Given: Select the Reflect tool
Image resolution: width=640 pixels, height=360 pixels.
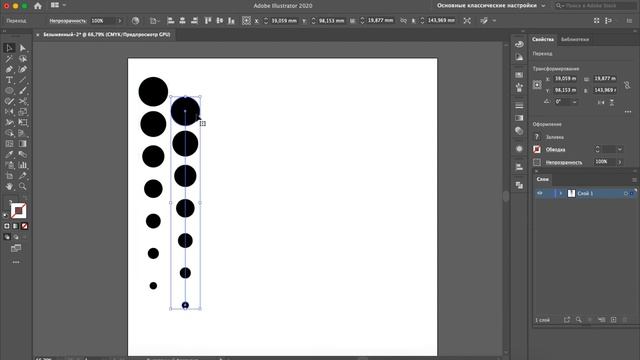Looking at the screenshot, I should pos(9,112).
